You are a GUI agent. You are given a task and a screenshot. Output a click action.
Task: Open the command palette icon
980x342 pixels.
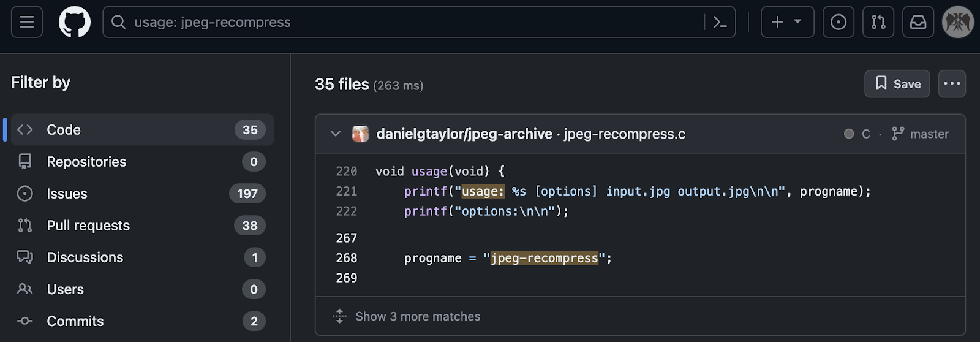(x=720, y=23)
